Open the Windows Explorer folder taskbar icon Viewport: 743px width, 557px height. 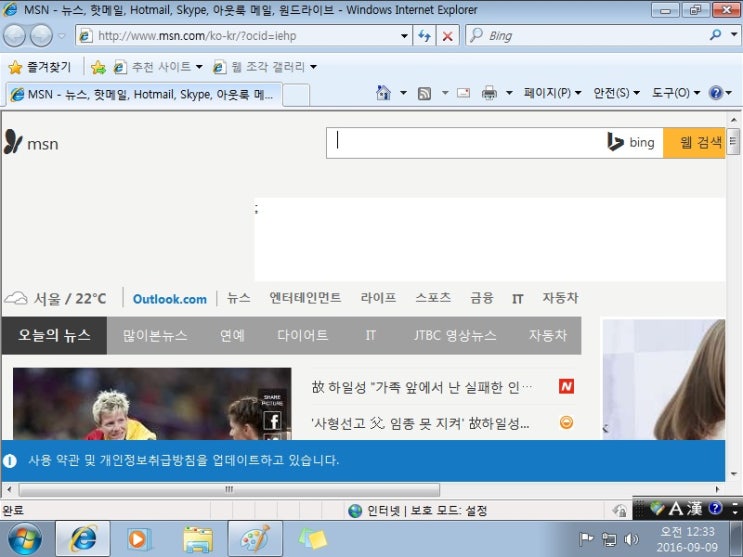point(198,539)
